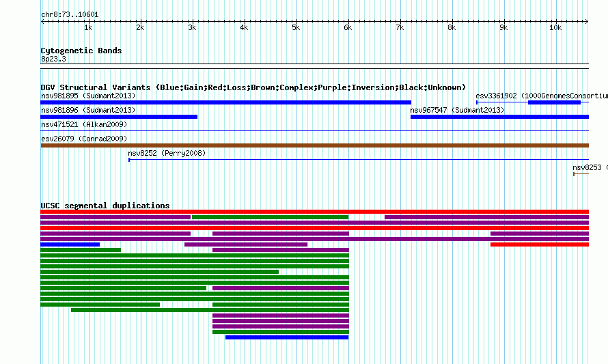Click the thick blue block of esv3361902

554,102
